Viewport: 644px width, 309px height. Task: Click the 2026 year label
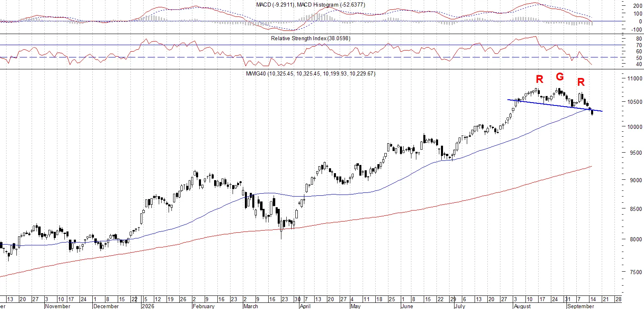(148, 306)
